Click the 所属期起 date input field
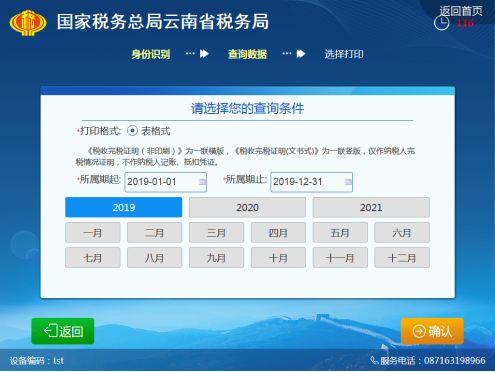Image resolution: width=495 pixels, height=372 pixels. coord(166,182)
